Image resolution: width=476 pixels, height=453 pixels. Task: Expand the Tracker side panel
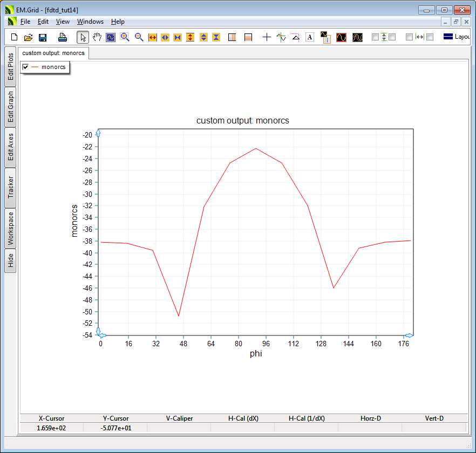click(11, 188)
